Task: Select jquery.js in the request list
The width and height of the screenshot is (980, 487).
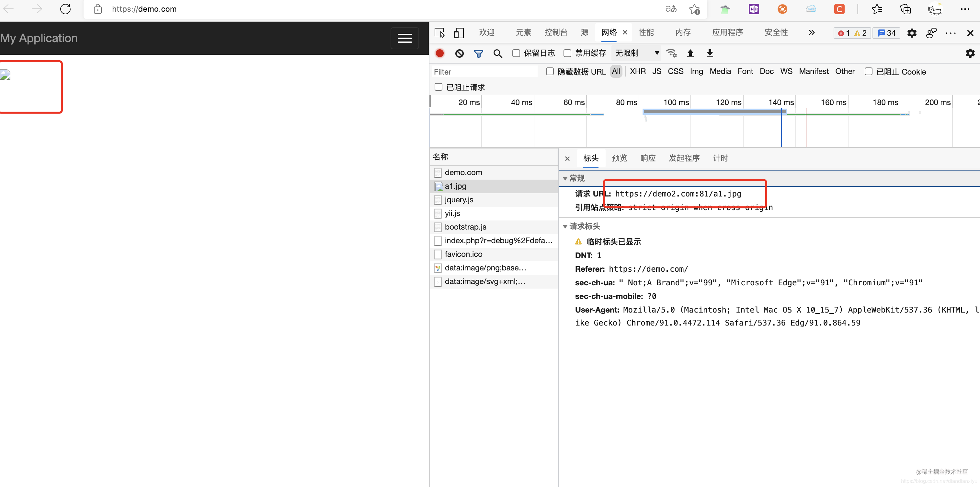Action: coord(459,200)
